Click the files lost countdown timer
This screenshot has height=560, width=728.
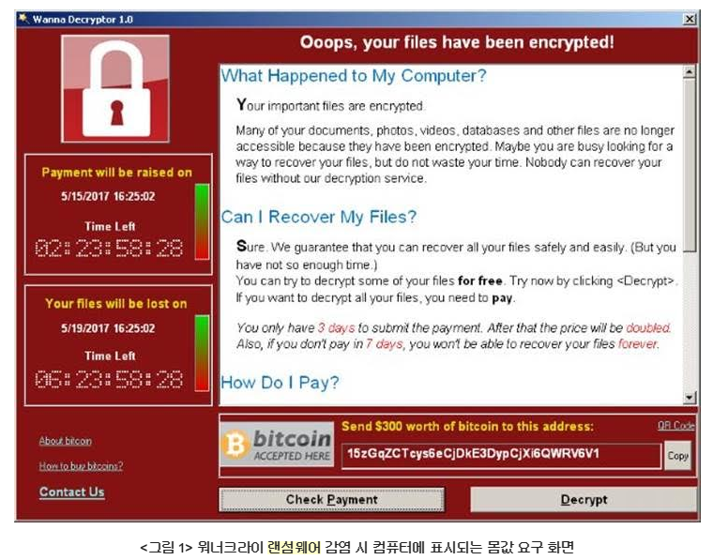click(x=109, y=379)
